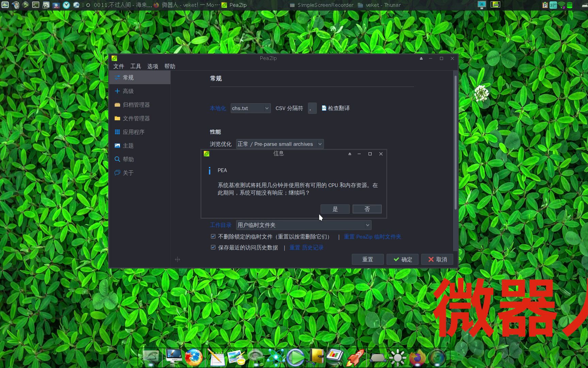Click the blue info icon next to PEA
Viewport: 588px width, 368px height.
point(209,170)
